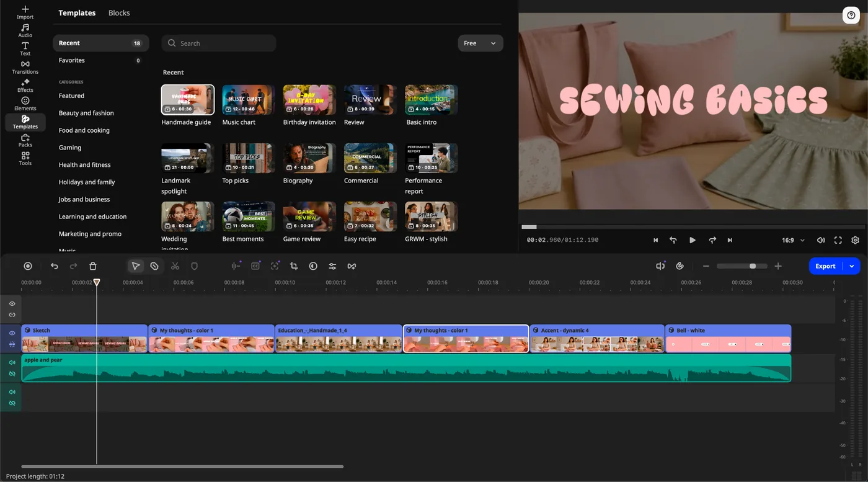Click the Export button
Screen dimensions: 868x482
point(826,266)
